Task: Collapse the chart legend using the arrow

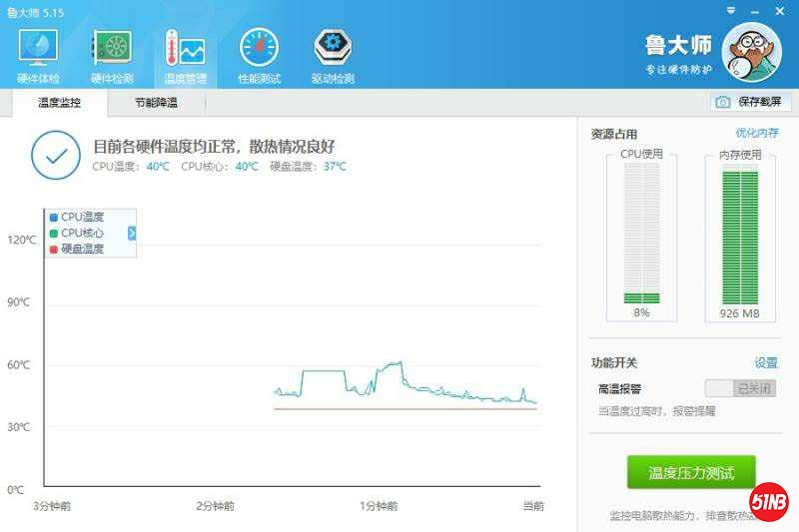Action: pyautogui.click(x=132, y=233)
